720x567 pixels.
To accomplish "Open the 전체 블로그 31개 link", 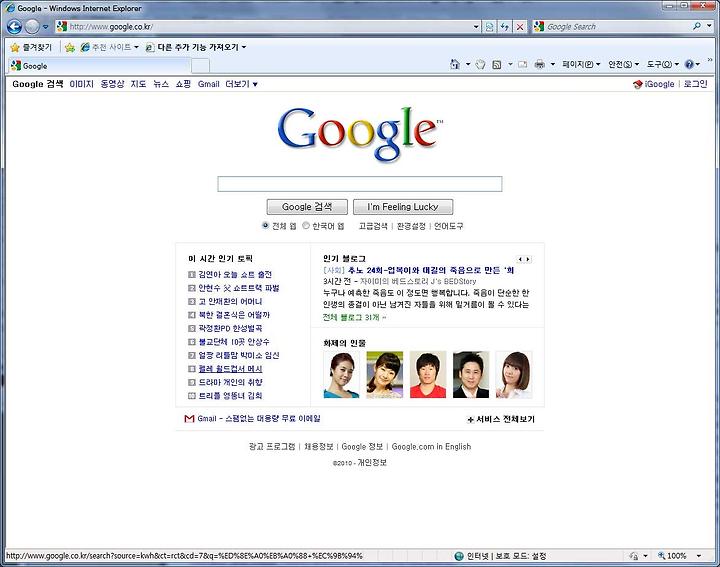I will pyautogui.click(x=354, y=317).
